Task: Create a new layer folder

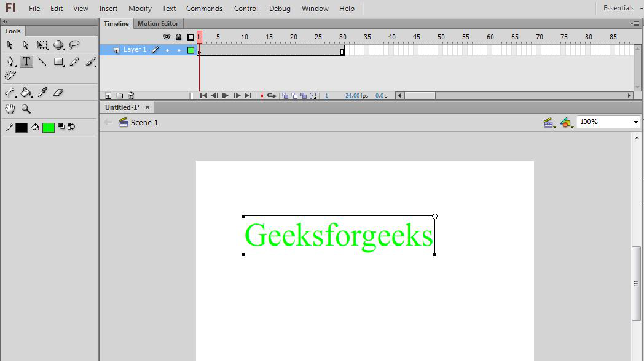Action: point(119,96)
